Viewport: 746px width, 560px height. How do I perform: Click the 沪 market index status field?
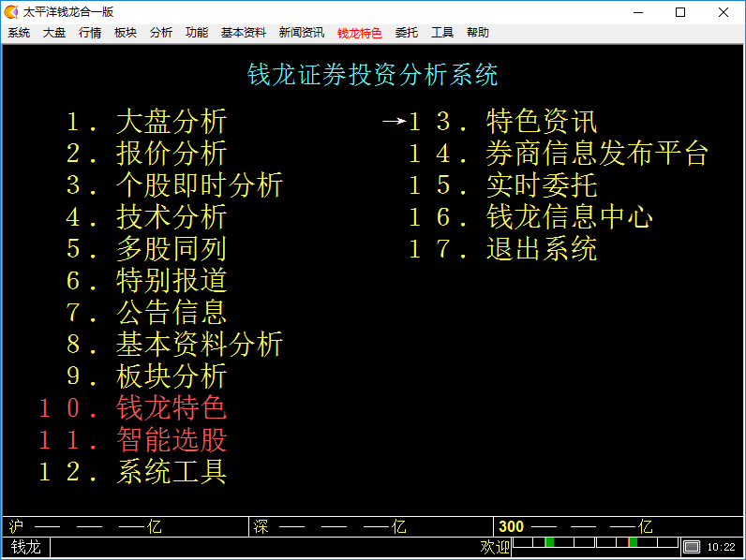click(x=126, y=526)
